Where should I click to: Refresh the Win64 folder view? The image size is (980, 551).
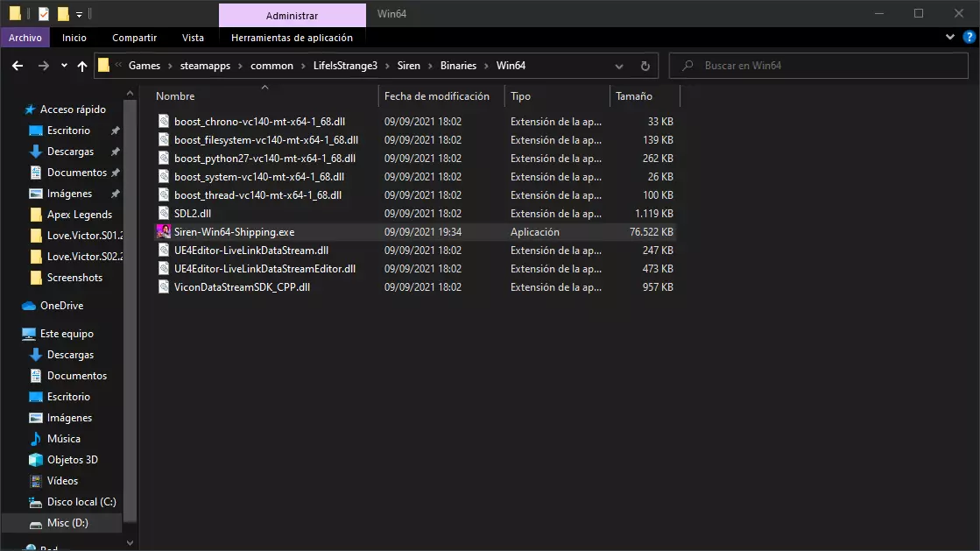645,66
